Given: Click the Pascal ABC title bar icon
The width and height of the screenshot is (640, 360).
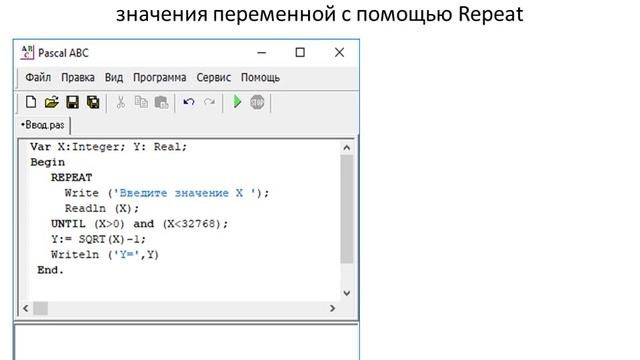Looking at the screenshot, I should pyautogui.click(x=27, y=53).
